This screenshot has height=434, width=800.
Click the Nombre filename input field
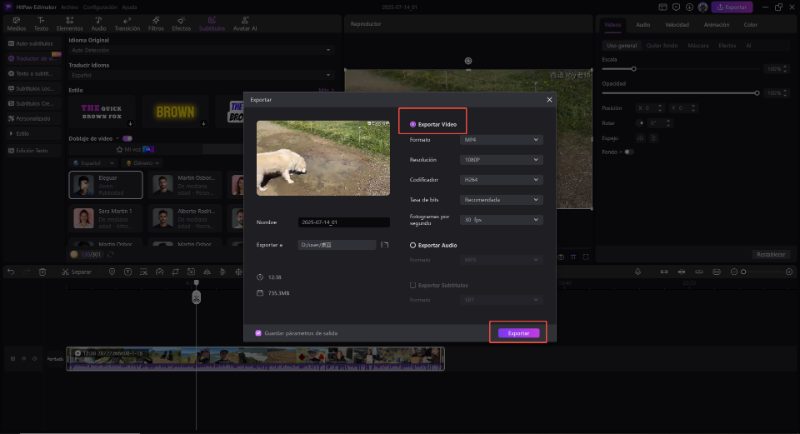pos(337,222)
